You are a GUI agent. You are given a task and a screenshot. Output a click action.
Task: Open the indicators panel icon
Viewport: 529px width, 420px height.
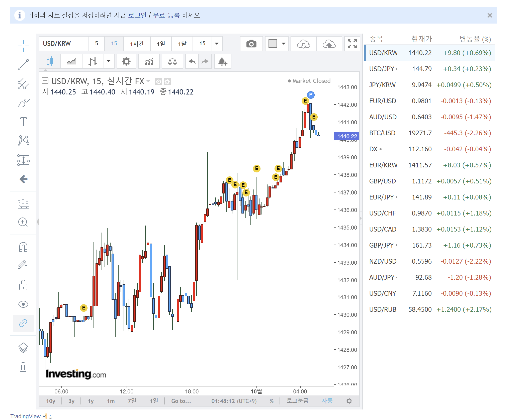pos(149,61)
